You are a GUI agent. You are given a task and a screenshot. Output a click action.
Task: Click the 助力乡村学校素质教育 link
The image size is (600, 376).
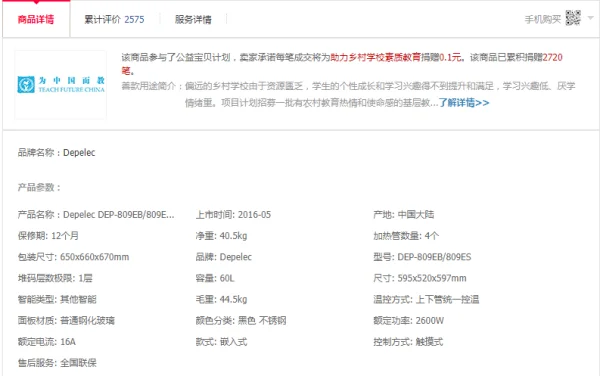click(x=375, y=57)
